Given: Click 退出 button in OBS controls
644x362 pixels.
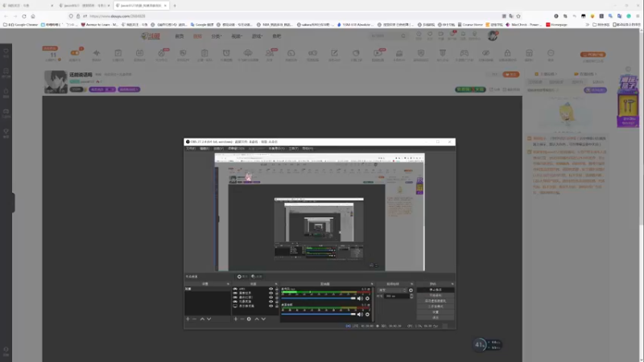Looking at the screenshot, I should [436, 317].
